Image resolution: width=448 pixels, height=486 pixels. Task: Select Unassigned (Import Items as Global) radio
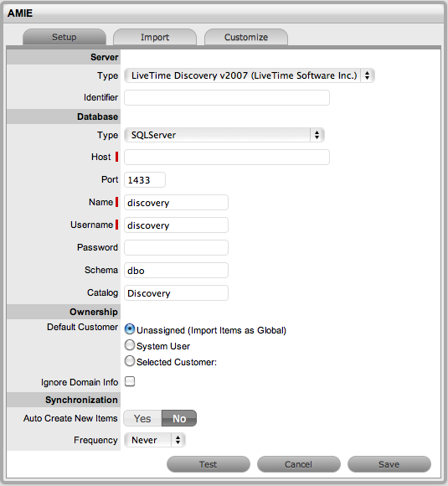130,329
